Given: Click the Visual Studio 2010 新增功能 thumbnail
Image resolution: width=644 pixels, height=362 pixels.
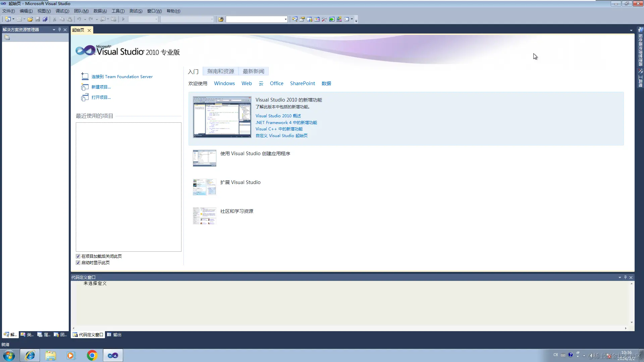Looking at the screenshot, I should tap(222, 117).
